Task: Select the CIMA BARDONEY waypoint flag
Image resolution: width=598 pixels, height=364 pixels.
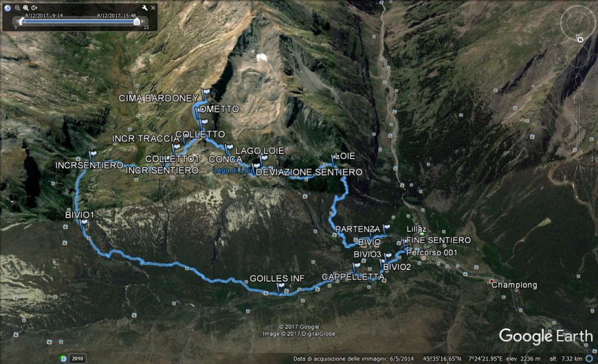Action: point(206,93)
